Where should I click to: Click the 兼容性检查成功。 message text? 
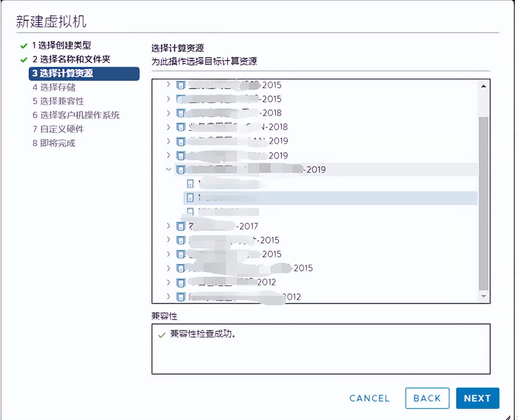203,334
